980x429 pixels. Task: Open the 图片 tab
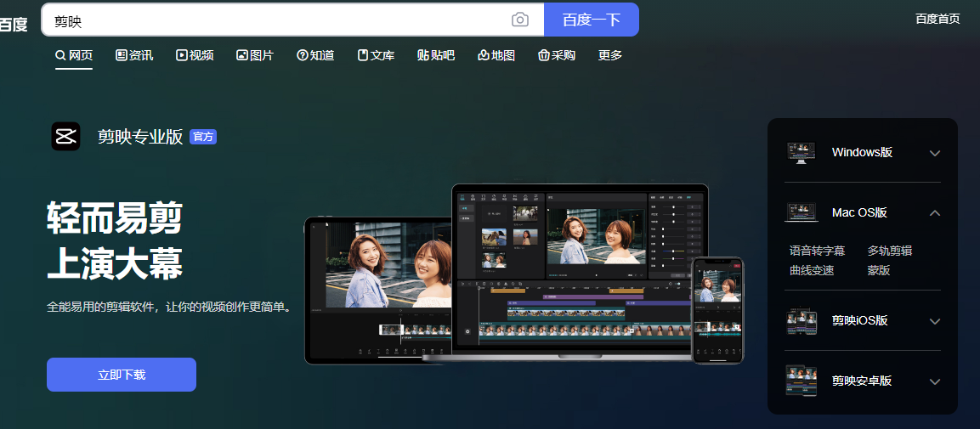pyautogui.click(x=255, y=55)
